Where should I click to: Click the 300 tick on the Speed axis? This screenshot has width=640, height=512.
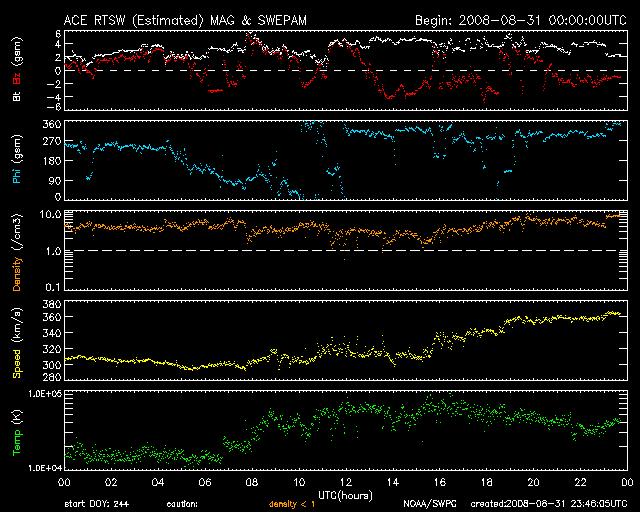pyautogui.click(x=52, y=365)
